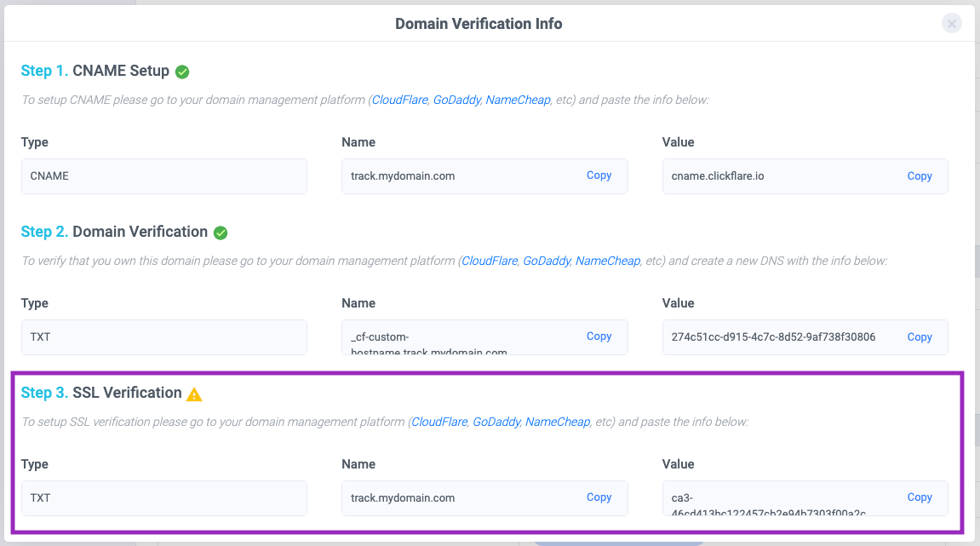Copy the CNAME name track.mydomain.com in Step 1

click(x=599, y=175)
